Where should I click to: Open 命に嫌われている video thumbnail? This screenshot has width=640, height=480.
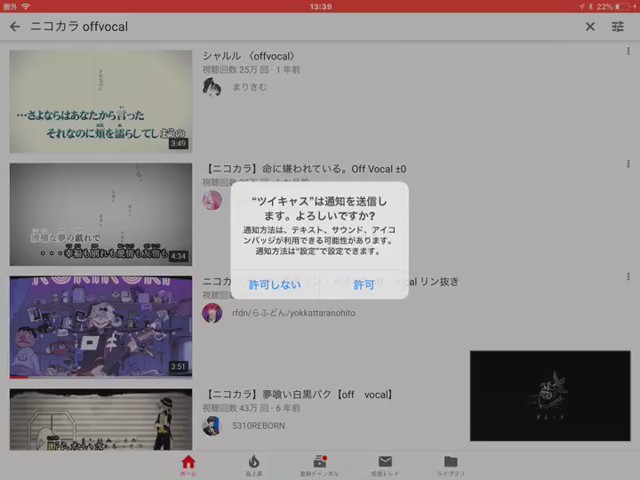pyautogui.click(x=101, y=214)
